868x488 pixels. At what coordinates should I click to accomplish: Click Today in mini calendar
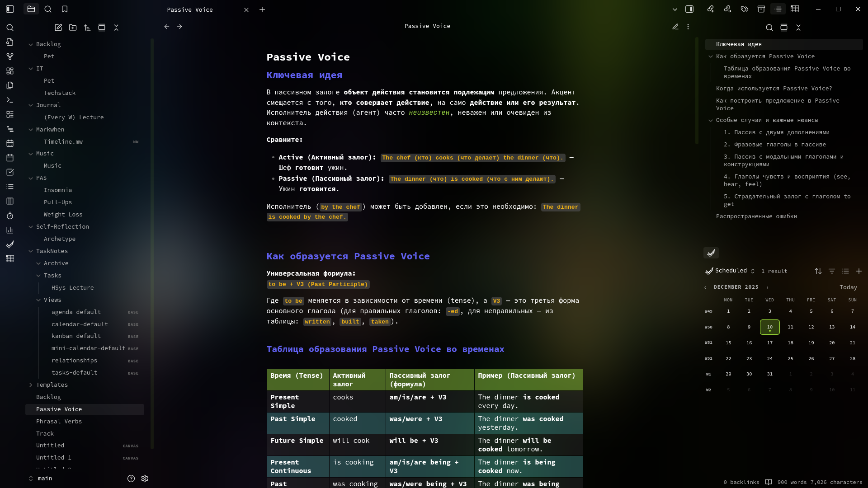tap(848, 287)
